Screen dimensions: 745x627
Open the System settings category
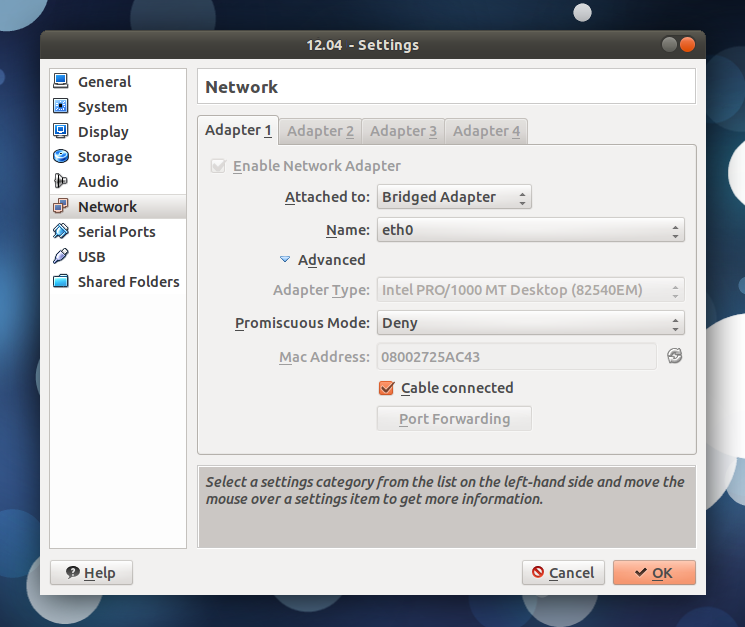[118, 107]
